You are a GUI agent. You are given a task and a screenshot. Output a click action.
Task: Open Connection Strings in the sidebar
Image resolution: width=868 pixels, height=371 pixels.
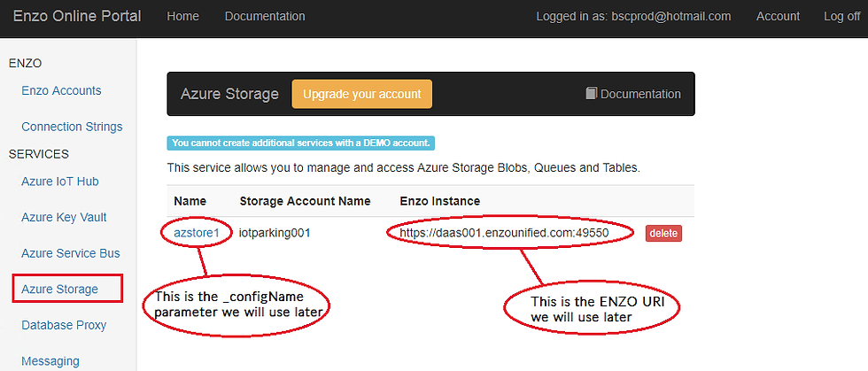(72, 127)
